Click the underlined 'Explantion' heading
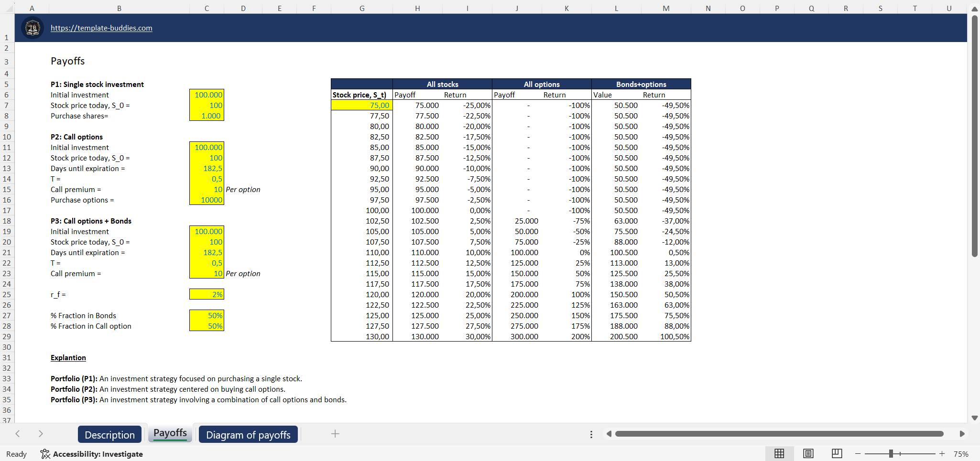Screen dimensions: 980x461 coord(68,358)
